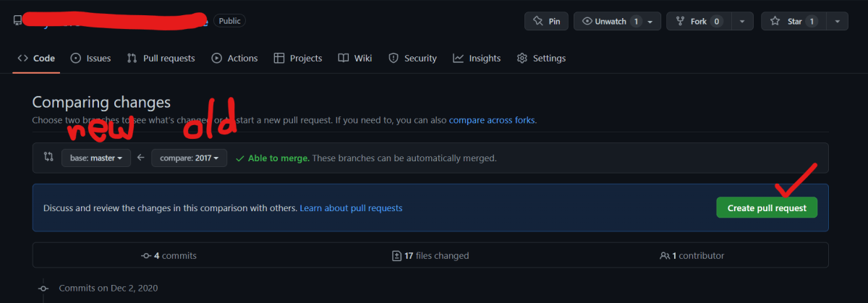Click the Commits on Dec 2, 2020 text

(x=109, y=288)
